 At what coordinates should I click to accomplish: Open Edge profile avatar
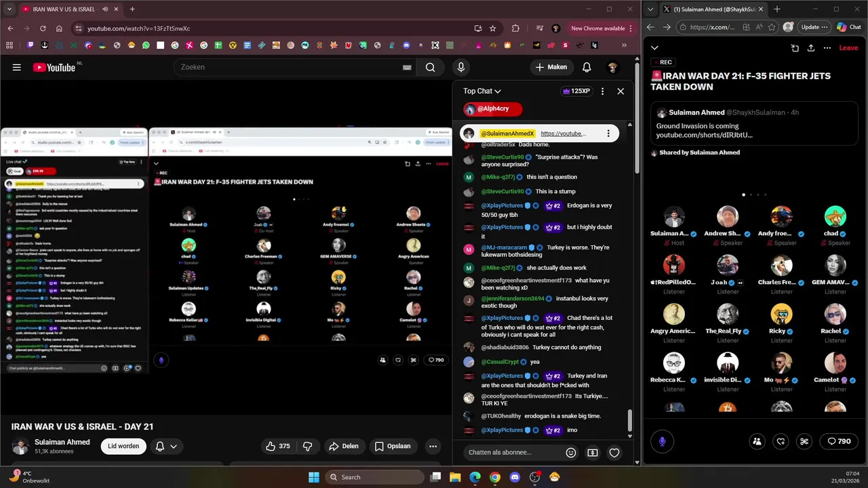(788, 27)
